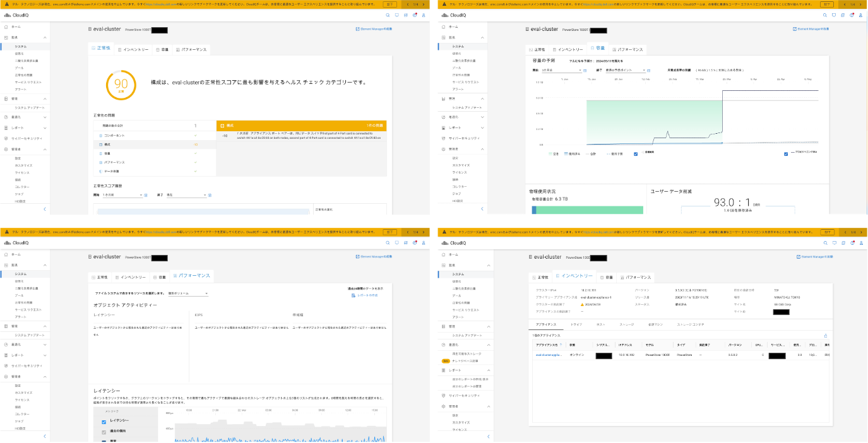
Task: Toggle the confidence range checkbox under capacity chart
Action: coord(636,153)
